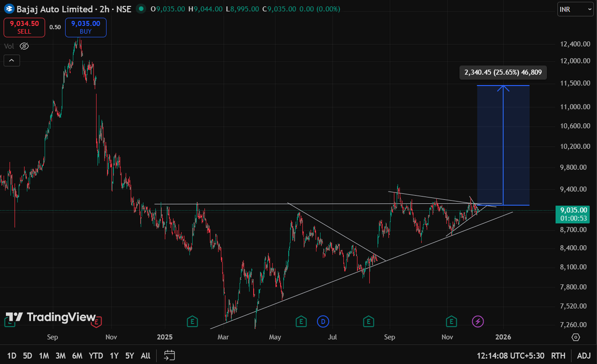597x364 pixels.
Task: Click the purple lightning event marker
Action: click(x=478, y=321)
